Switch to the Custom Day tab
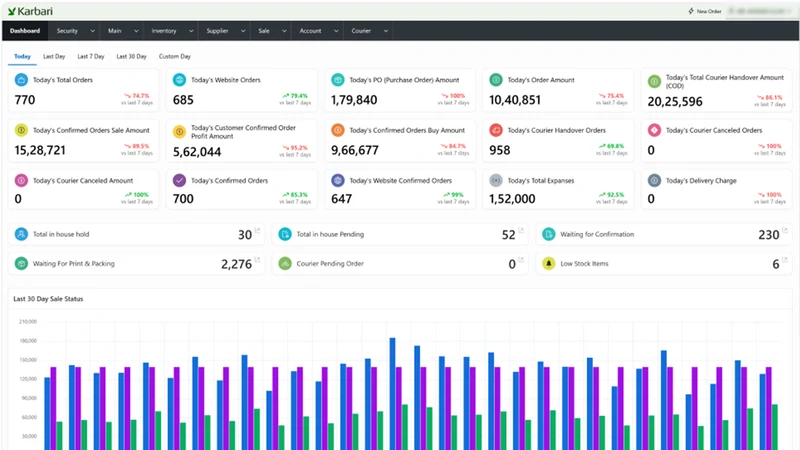800x450 pixels. click(x=174, y=56)
